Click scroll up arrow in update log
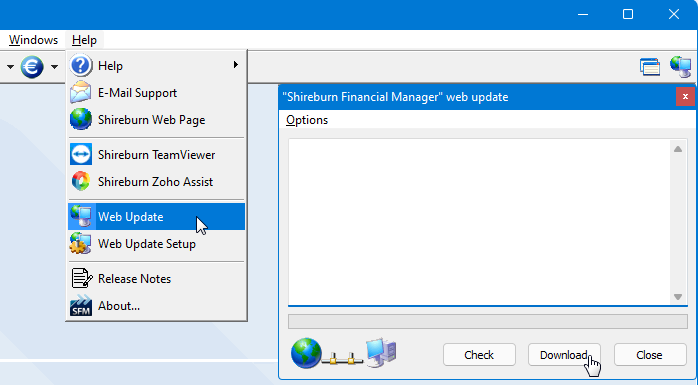The image size is (698, 385). coord(678,149)
